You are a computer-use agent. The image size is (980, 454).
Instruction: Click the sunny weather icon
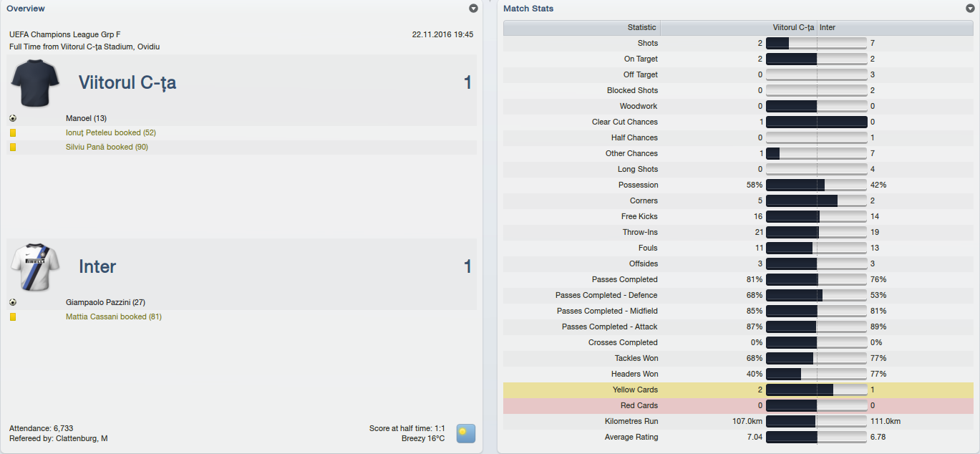pyautogui.click(x=466, y=433)
